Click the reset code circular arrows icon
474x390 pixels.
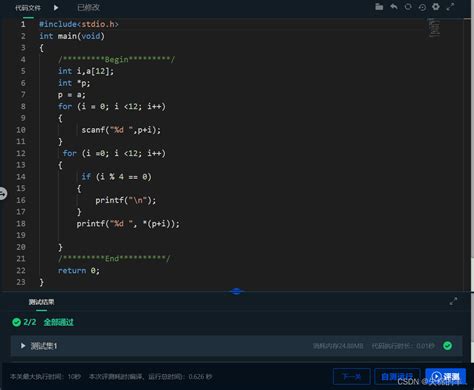408,7
